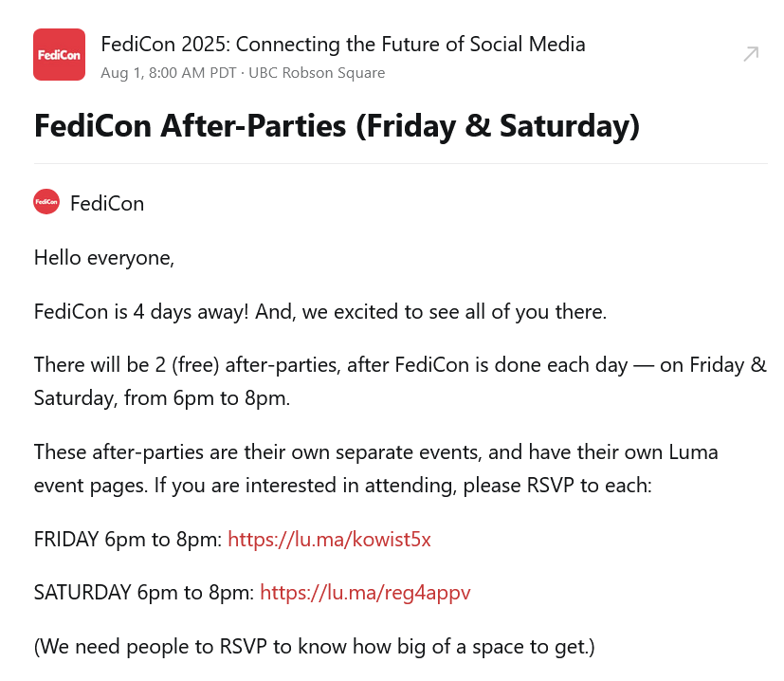Image resolution: width=784 pixels, height=681 pixels.
Task: Click the 'FRIDAY 6pm to 8pm:' label
Action: (128, 540)
